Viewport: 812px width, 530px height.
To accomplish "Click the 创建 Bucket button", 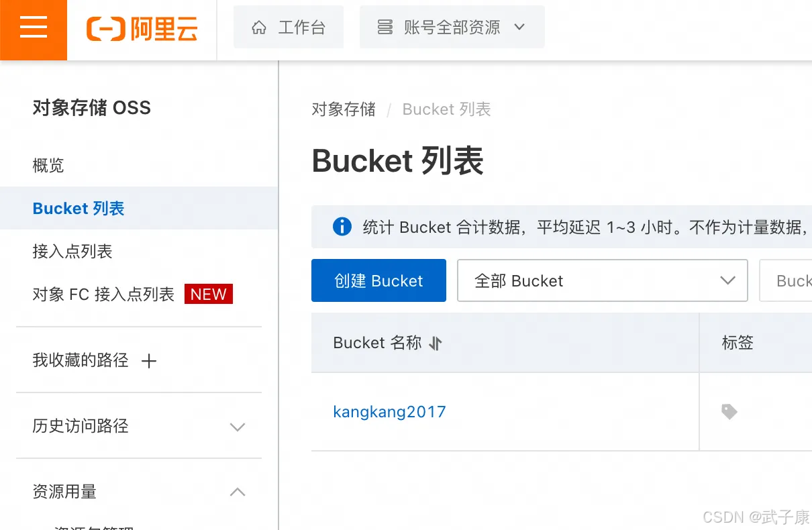I will (x=378, y=280).
